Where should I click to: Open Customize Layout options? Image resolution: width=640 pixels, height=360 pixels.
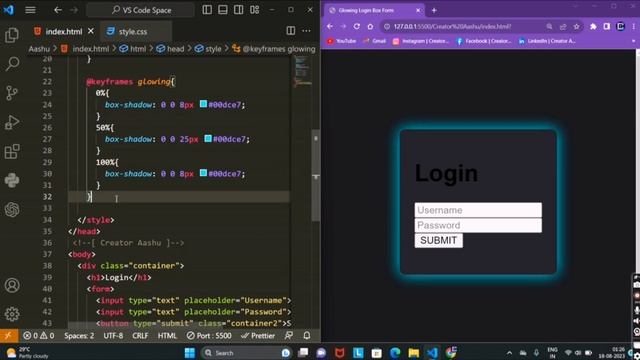[255, 10]
